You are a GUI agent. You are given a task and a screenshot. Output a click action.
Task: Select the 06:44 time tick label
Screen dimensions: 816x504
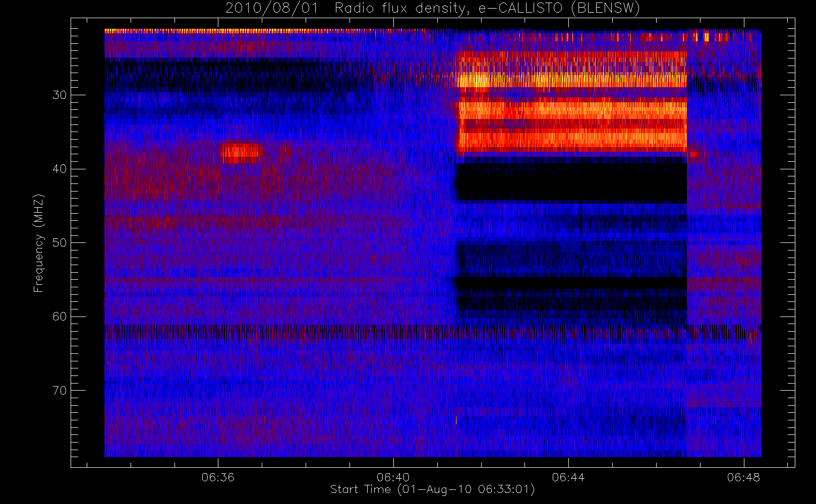pyautogui.click(x=568, y=477)
